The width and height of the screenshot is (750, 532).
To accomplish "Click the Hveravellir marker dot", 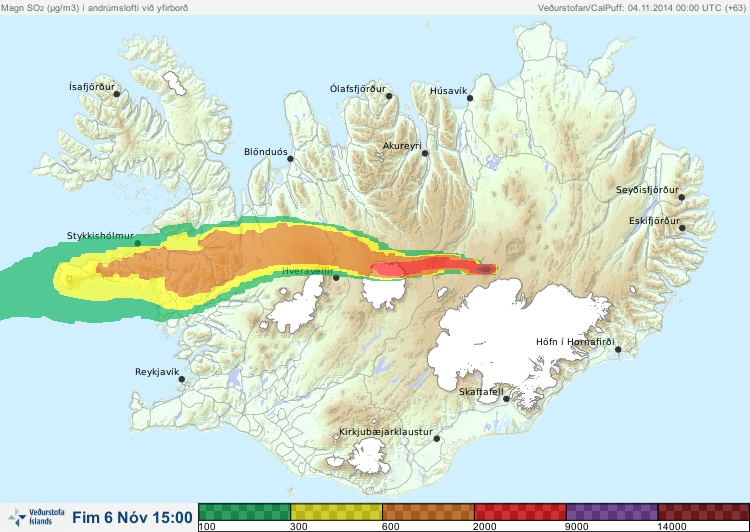I will coord(336,277).
